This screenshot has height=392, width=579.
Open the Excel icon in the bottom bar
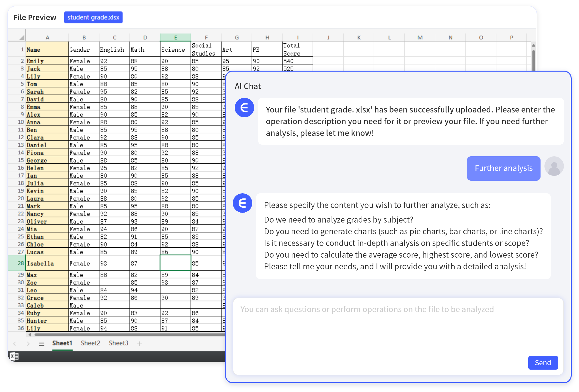tap(14, 356)
